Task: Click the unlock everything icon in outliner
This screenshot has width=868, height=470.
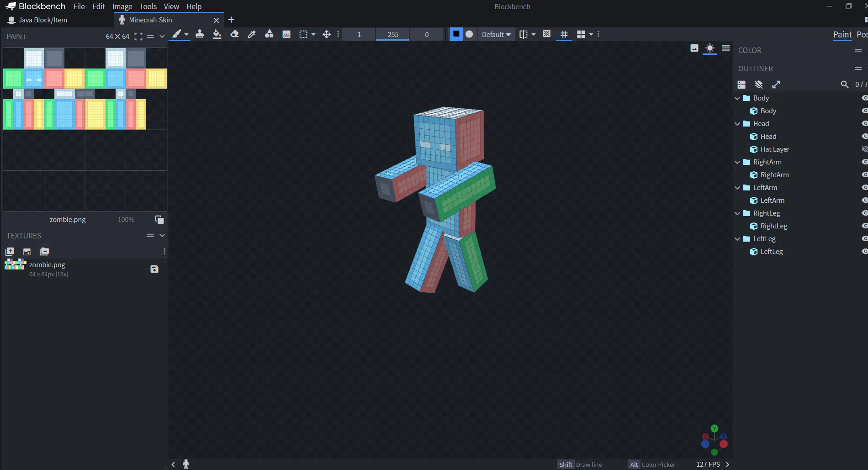Action: tap(759, 84)
